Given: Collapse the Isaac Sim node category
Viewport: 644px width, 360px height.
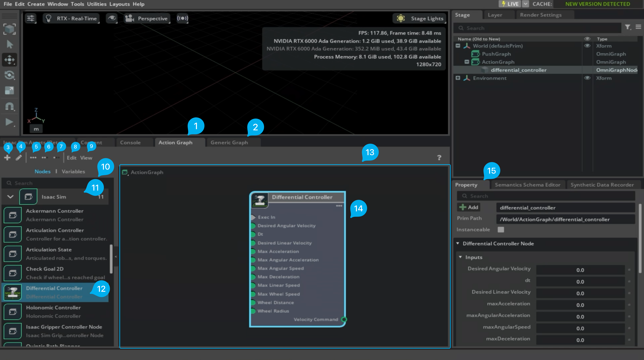Looking at the screenshot, I should point(10,197).
